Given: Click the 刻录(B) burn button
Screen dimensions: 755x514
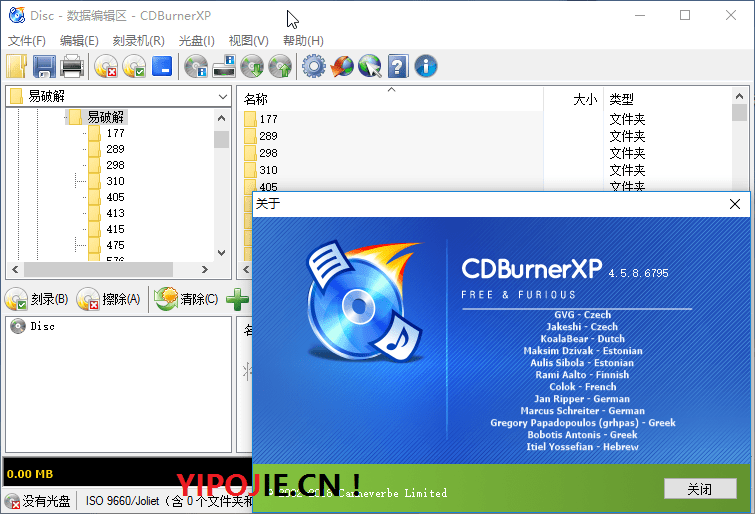Looking at the screenshot, I should [37, 299].
